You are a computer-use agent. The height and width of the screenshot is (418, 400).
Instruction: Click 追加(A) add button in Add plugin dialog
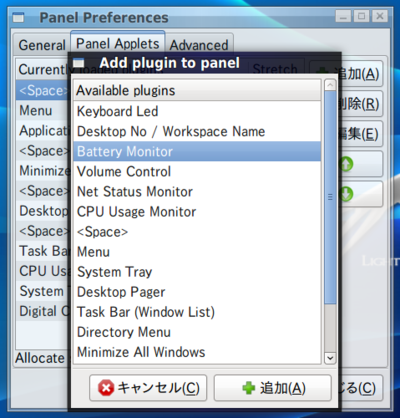pyautogui.click(x=273, y=388)
